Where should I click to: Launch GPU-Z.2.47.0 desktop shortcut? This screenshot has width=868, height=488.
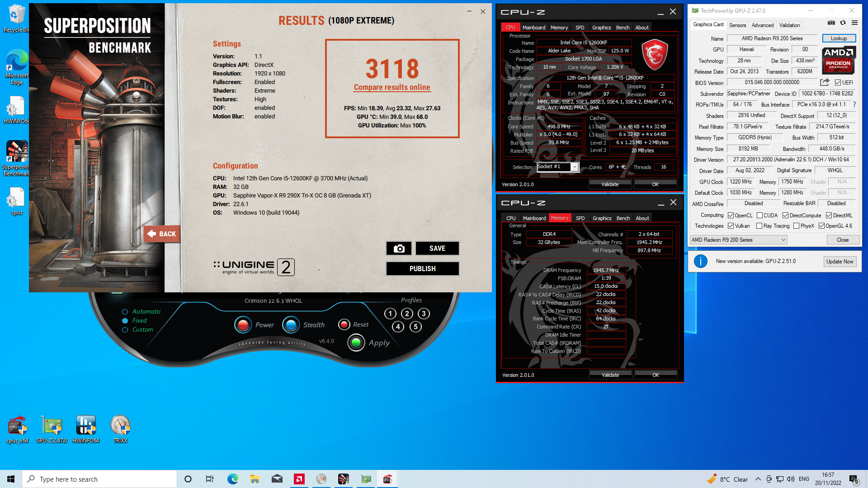pos(52,429)
